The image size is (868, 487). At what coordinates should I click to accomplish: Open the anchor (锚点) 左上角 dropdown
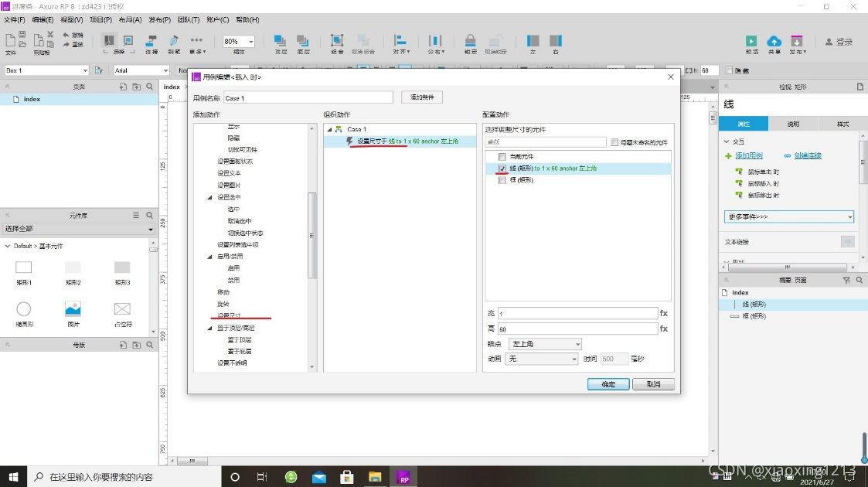click(545, 344)
